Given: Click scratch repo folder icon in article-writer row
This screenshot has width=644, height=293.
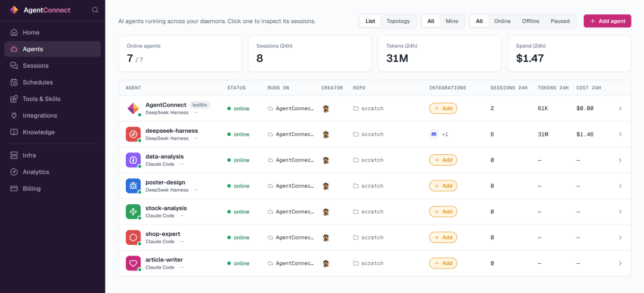Looking at the screenshot, I should click(355, 263).
